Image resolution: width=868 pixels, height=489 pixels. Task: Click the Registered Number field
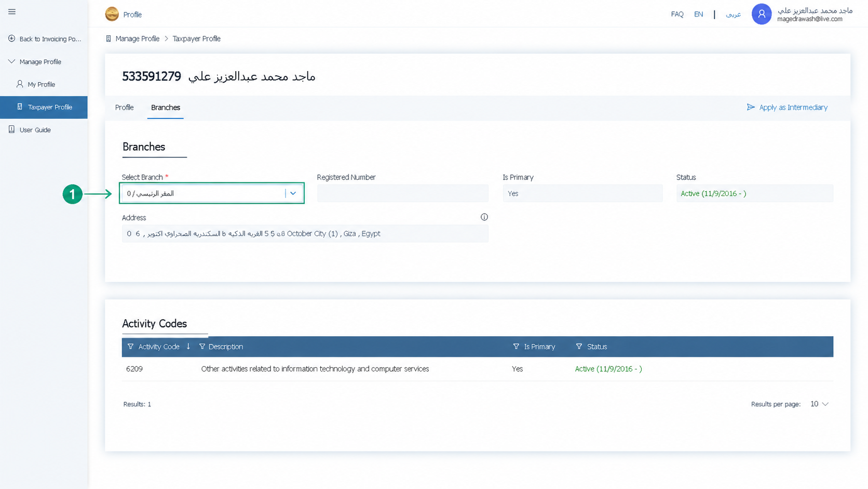click(x=403, y=193)
